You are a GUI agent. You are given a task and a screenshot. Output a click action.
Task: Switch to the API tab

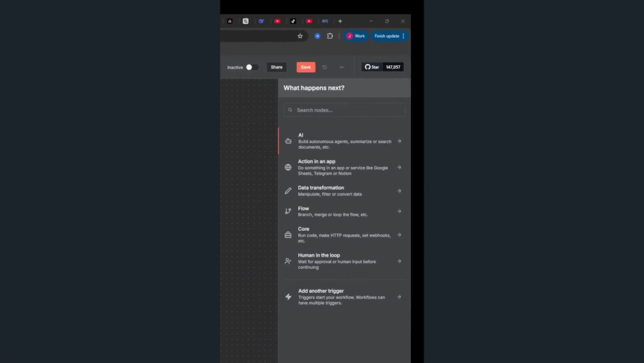coord(325,21)
